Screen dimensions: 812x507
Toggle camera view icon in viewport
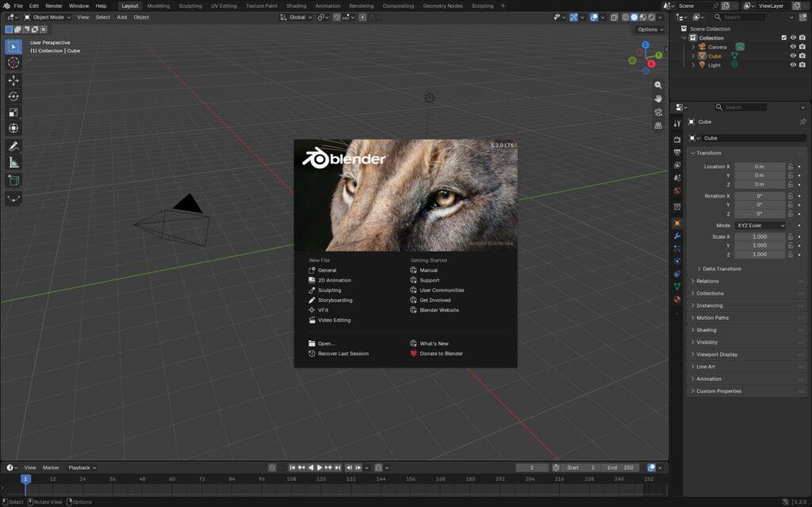coord(658,112)
